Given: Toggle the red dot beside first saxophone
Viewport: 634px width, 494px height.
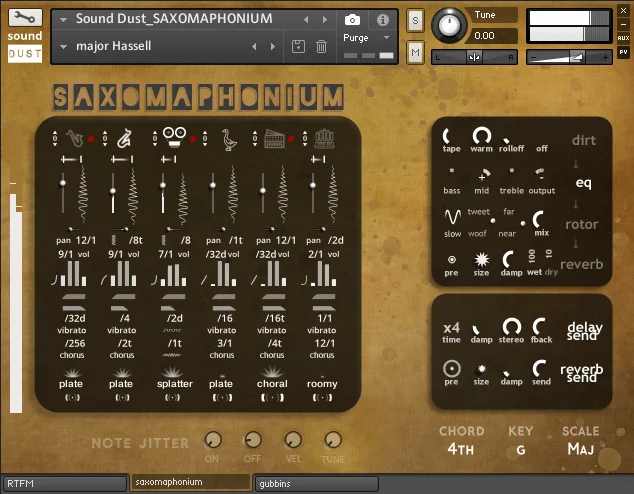Looking at the screenshot, I should point(91,139).
